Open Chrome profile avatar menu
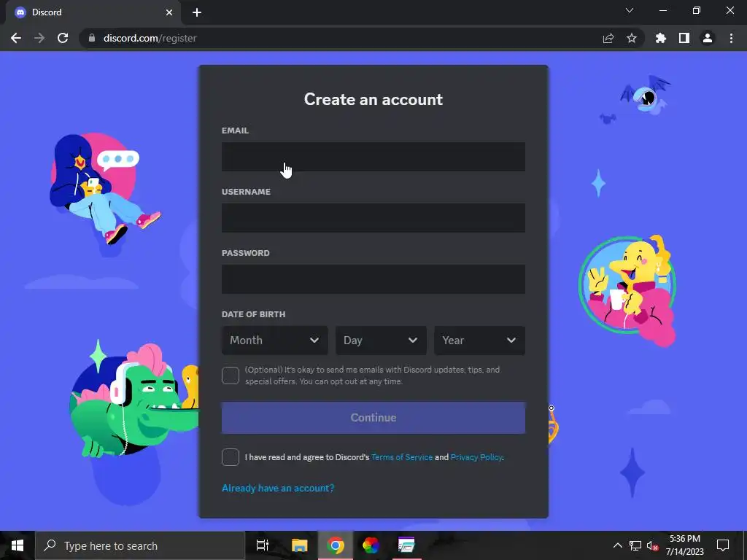This screenshot has width=747, height=560. [x=708, y=38]
